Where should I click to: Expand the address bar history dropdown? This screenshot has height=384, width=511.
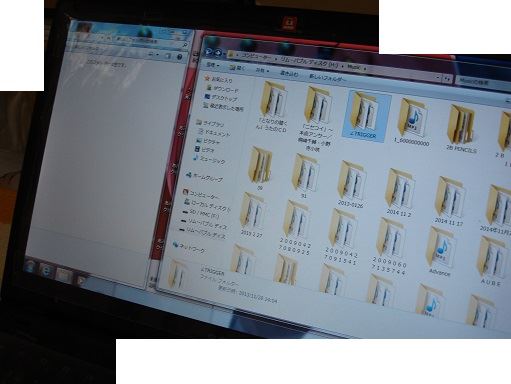[438, 77]
